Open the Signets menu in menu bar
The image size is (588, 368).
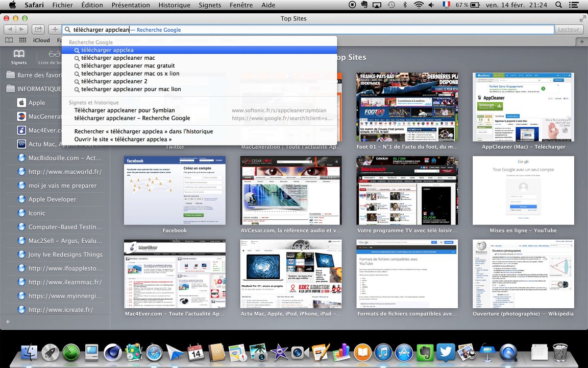click(x=210, y=5)
